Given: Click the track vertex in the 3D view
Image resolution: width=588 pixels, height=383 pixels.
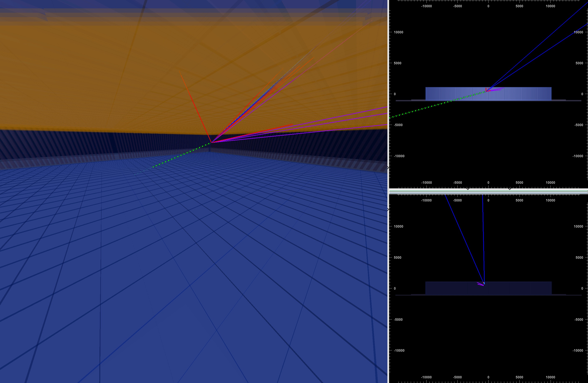Looking at the screenshot, I should 211,142.
